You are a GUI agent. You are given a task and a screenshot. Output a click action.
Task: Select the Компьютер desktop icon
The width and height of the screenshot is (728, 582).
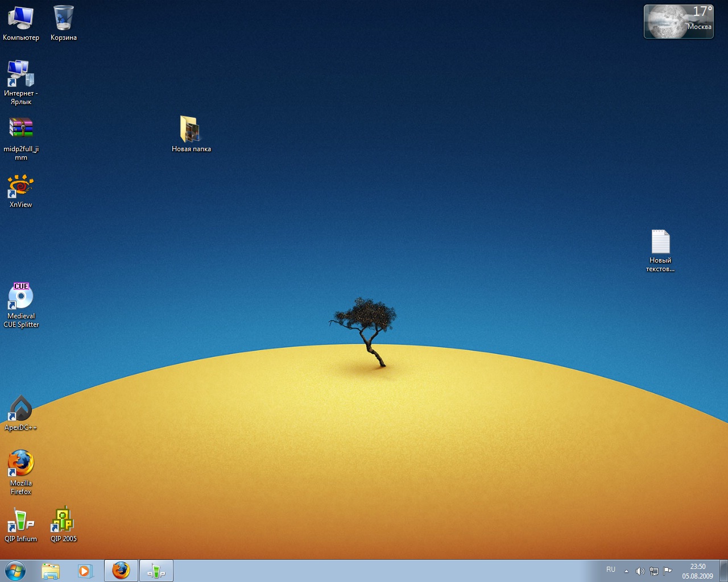[21, 23]
